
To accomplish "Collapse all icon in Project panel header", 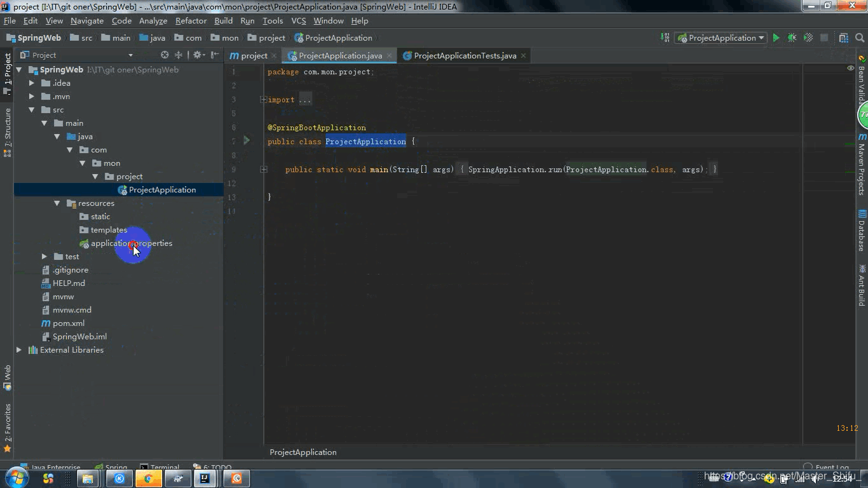I will pos(179,55).
